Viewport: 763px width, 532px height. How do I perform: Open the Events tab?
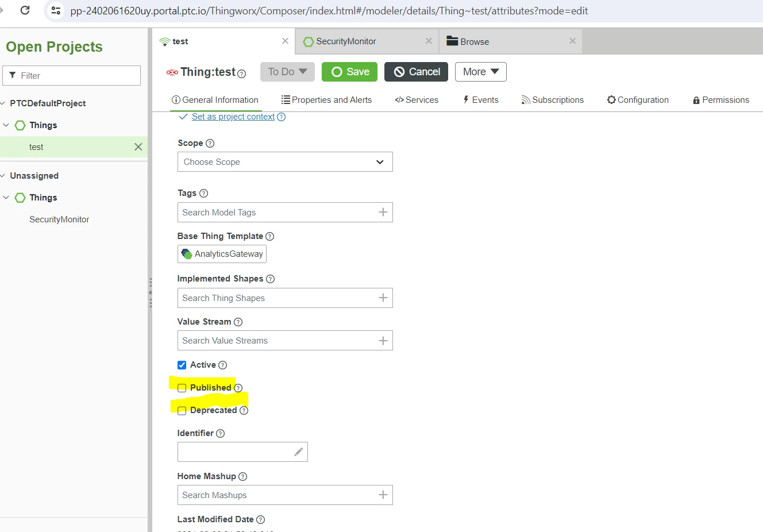[481, 100]
